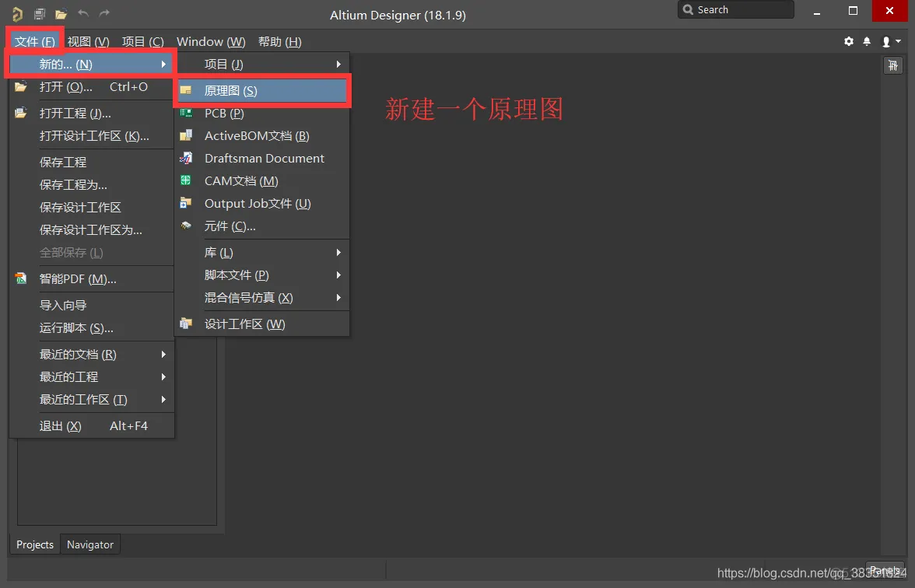Switch to the Navigator tab

tap(90, 544)
